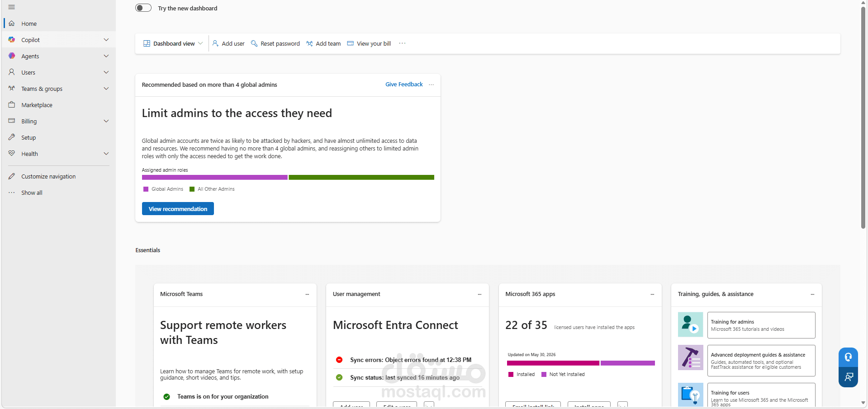The height and width of the screenshot is (409, 868).
Task: Click the green All Other Admins bar
Action: coord(361,178)
